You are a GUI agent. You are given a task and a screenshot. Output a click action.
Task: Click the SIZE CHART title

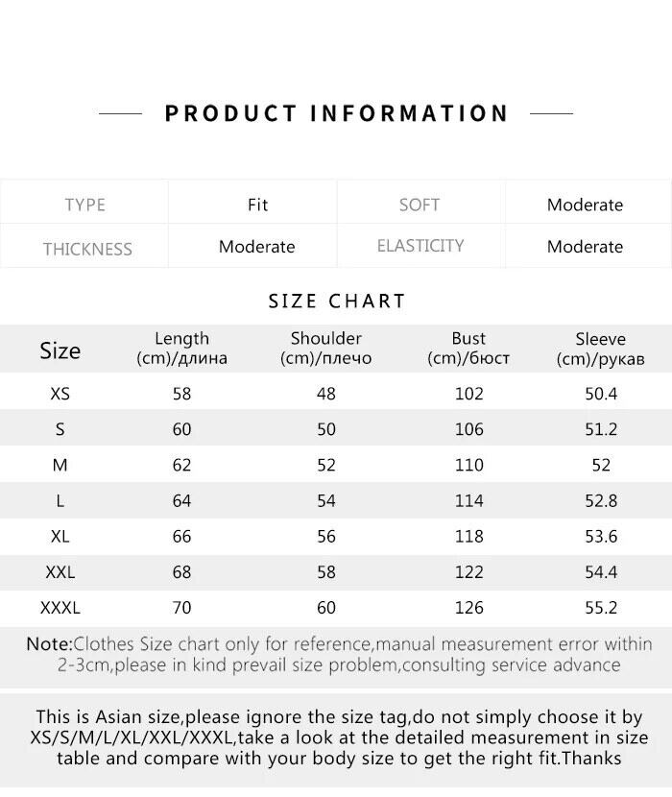(x=337, y=301)
